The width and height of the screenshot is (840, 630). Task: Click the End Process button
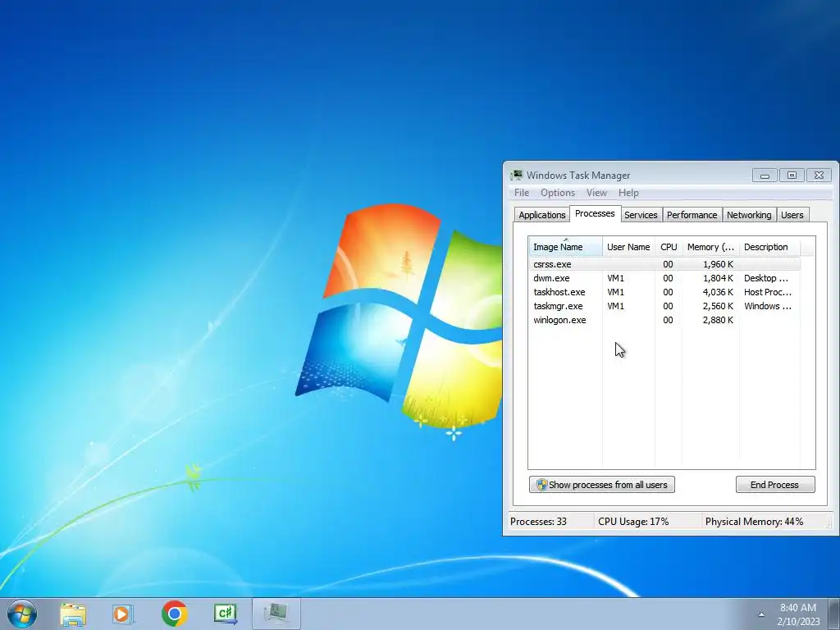click(775, 484)
